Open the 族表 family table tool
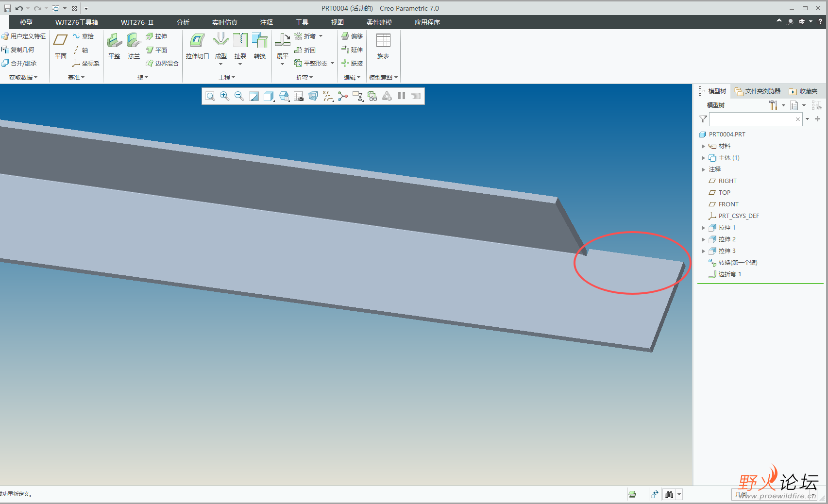This screenshot has width=828, height=504. (383, 46)
